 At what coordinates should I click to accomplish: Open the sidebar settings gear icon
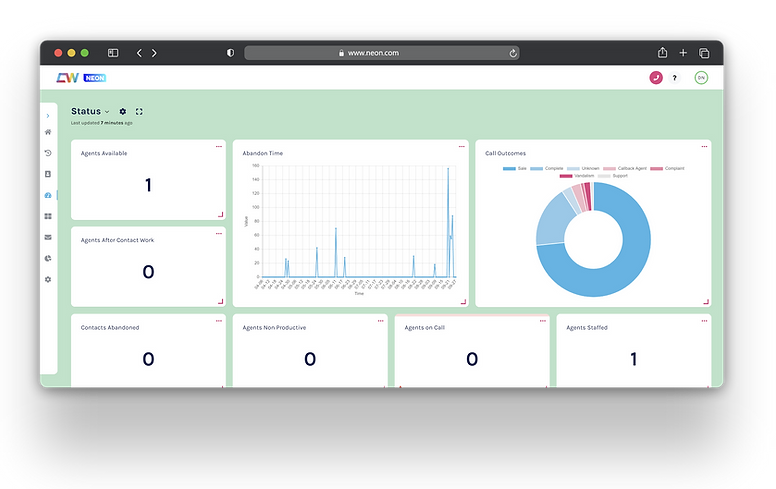tap(48, 279)
